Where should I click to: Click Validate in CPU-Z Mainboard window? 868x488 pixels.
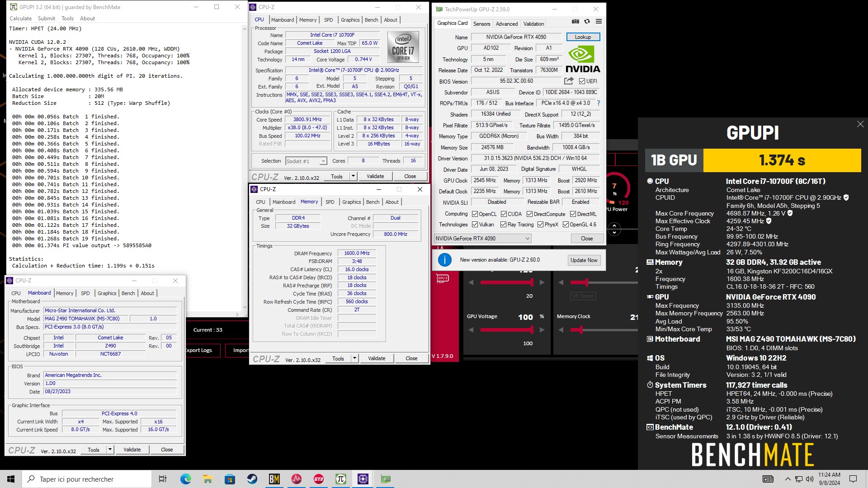click(132, 450)
